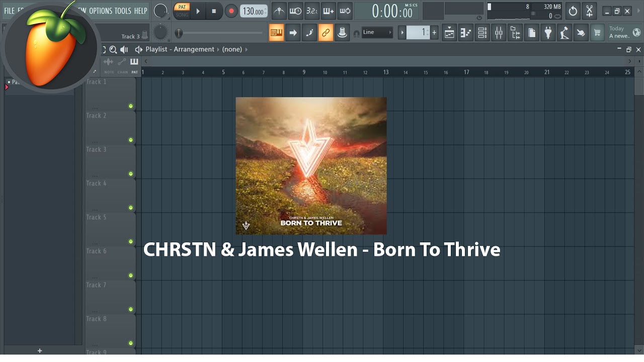Mute Track 7 with green light
This screenshot has height=362, width=644.
[x=131, y=309]
